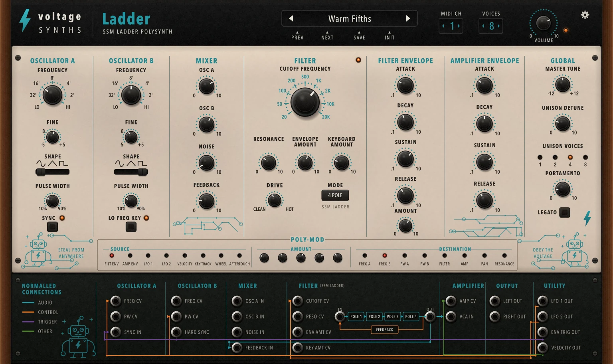Click the MASTER TUNE knob
Screen dimensions: 613x364
pos(563,85)
